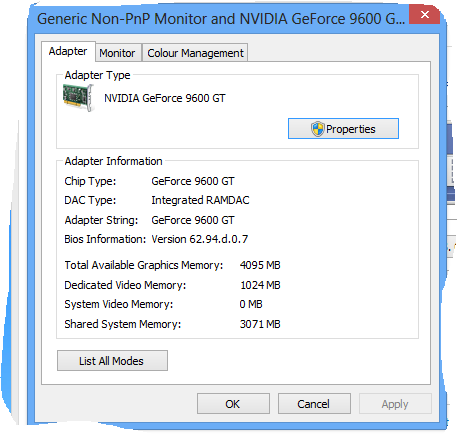Close the dialog with the red X
This screenshot has width=457, height=440.
[x=424, y=15]
